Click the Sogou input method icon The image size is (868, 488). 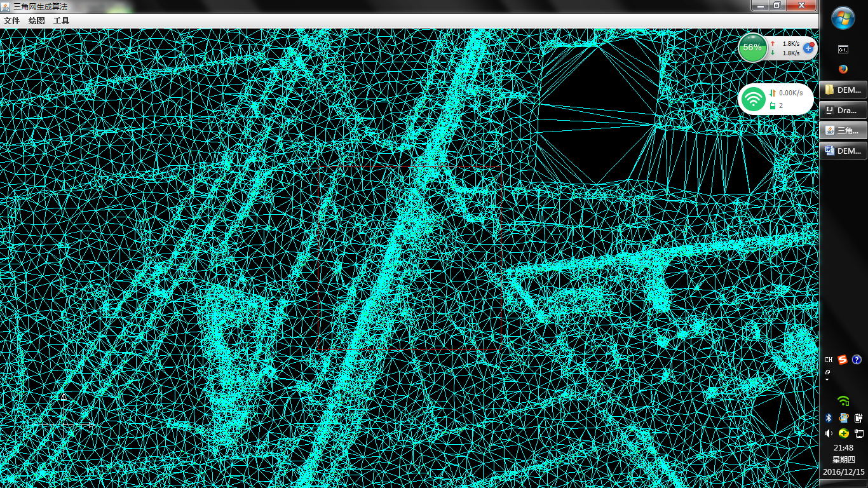[x=843, y=360]
